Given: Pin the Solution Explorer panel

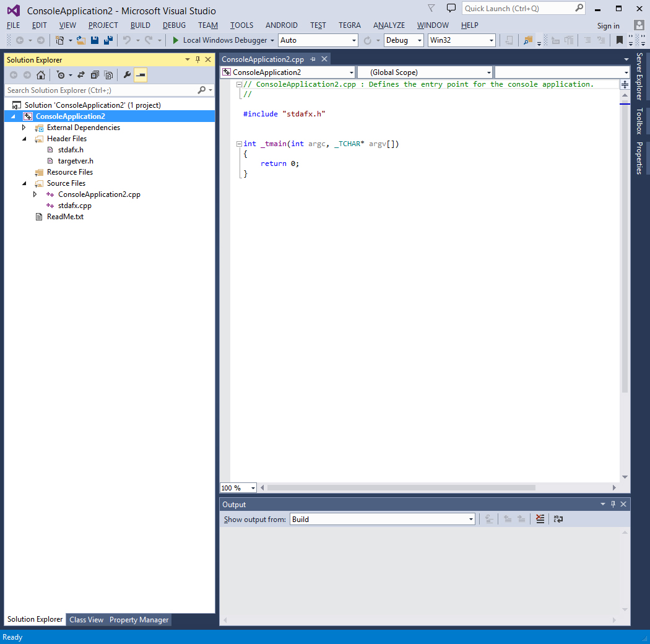Looking at the screenshot, I should 197,59.
